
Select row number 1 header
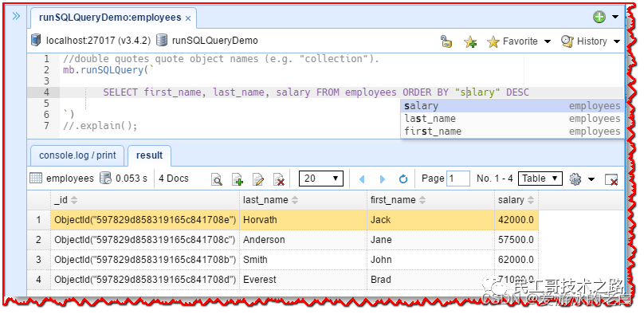click(38, 220)
